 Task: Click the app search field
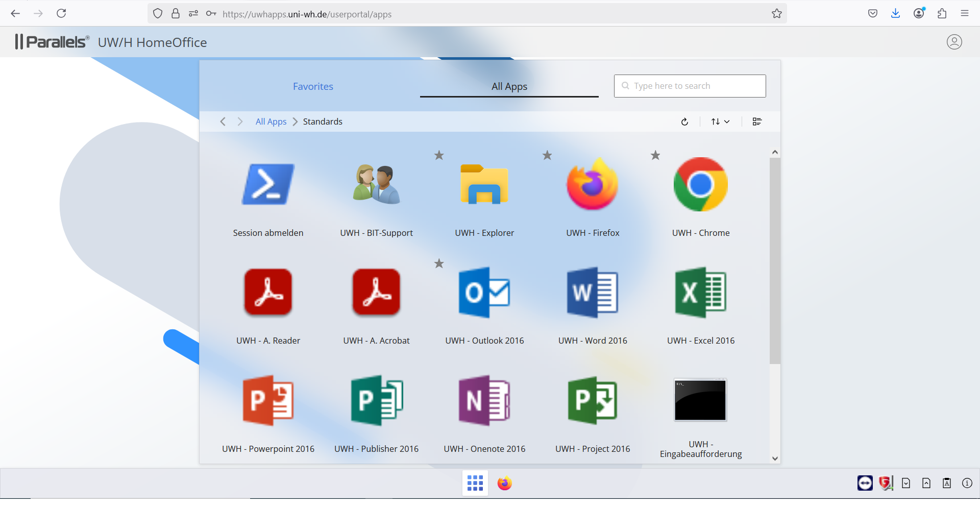click(690, 86)
